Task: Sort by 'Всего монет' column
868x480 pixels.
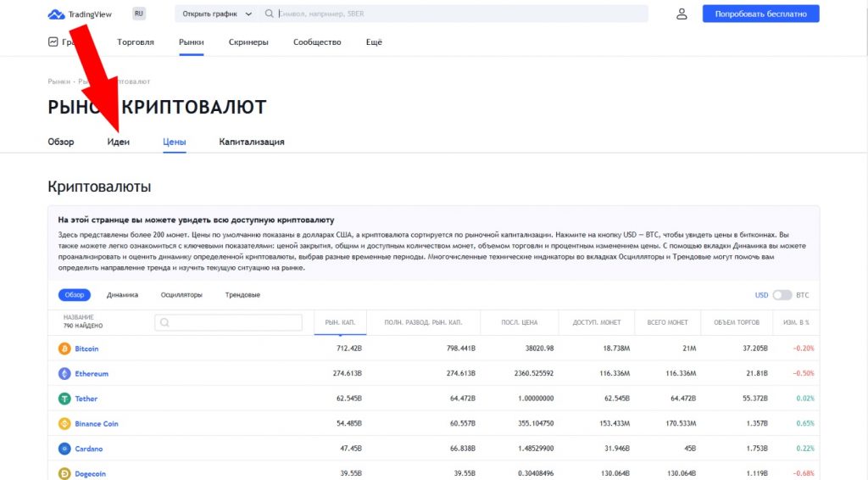Action: [x=668, y=322]
